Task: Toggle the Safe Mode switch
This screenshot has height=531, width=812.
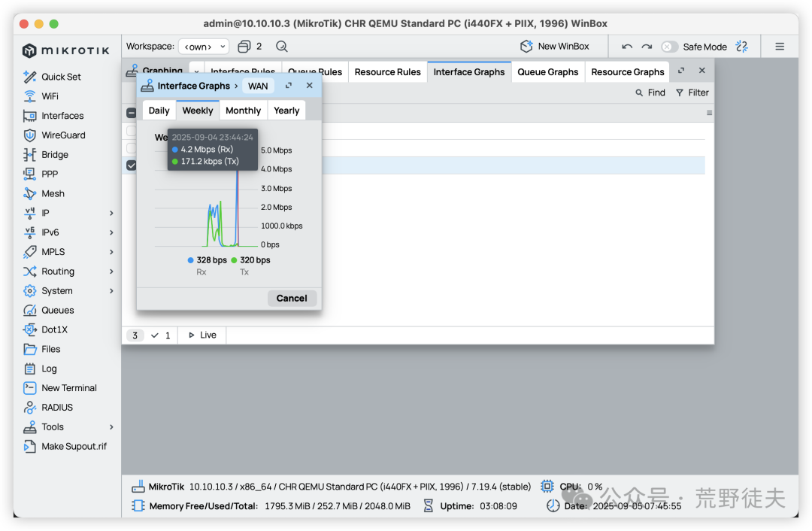Action: tap(669, 47)
